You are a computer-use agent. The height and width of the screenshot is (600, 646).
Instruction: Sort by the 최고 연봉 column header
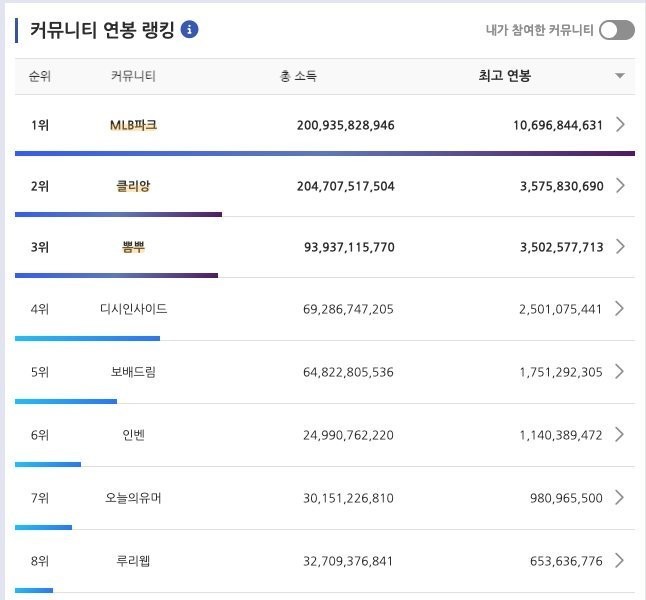[505, 76]
